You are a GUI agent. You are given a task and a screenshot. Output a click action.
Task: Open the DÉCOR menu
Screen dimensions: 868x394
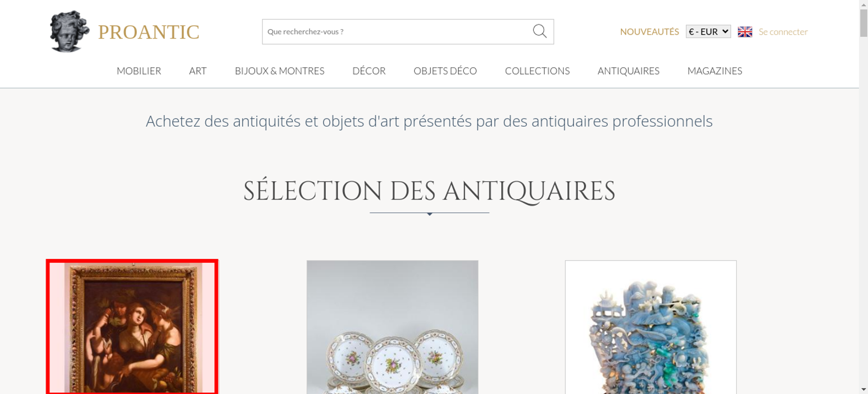click(x=369, y=71)
